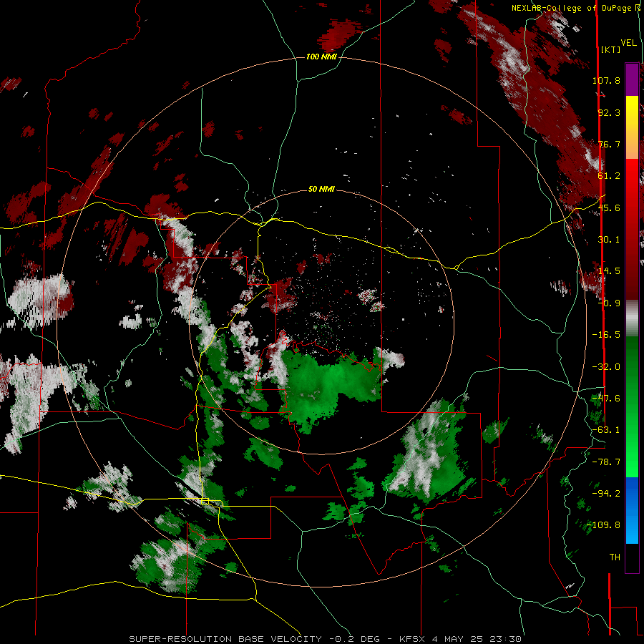Click the dark blue segment of the color bar

[x=632, y=493]
